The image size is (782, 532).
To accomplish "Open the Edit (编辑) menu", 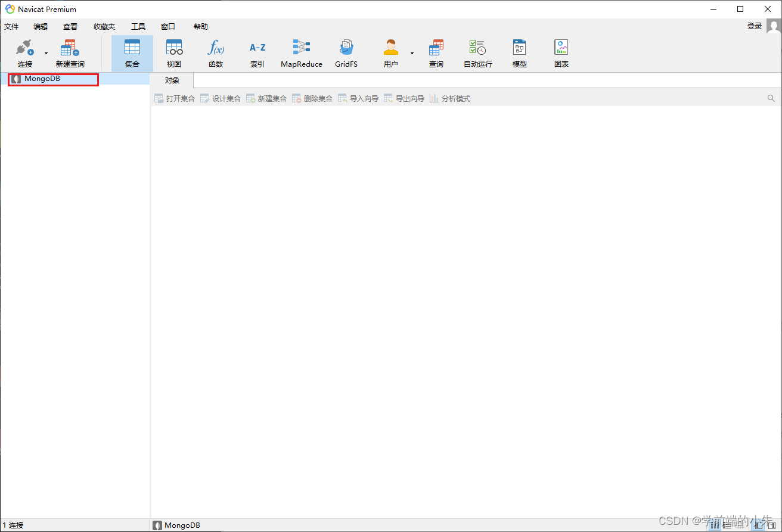I will [x=41, y=27].
